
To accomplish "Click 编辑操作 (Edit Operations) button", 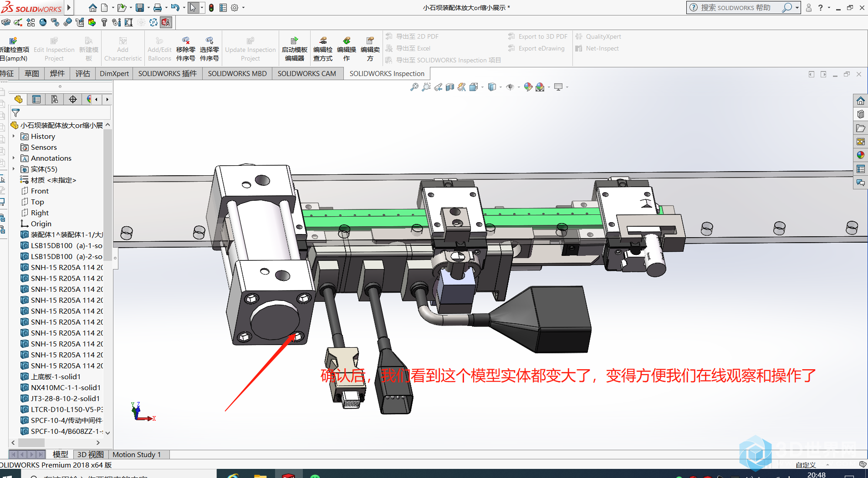I will (x=347, y=49).
